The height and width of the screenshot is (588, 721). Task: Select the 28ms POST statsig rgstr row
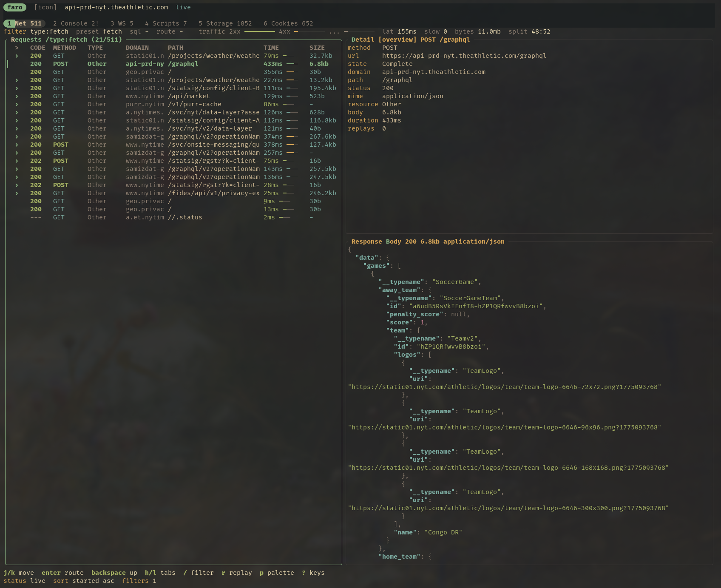pos(174,185)
